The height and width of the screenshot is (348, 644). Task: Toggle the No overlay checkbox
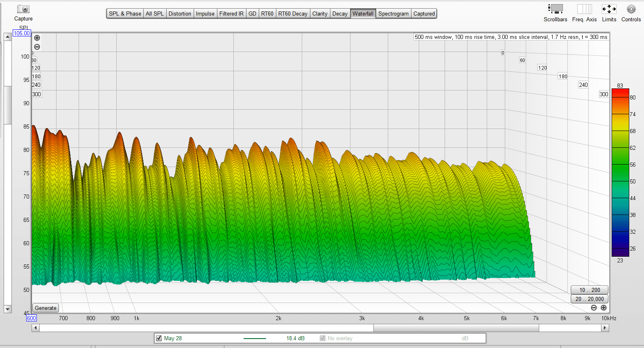[x=323, y=338]
